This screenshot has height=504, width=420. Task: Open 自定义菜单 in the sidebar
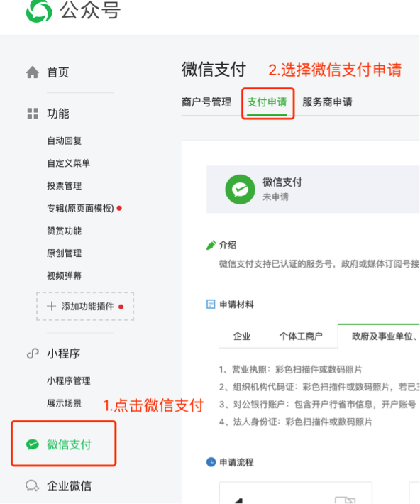click(x=68, y=163)
